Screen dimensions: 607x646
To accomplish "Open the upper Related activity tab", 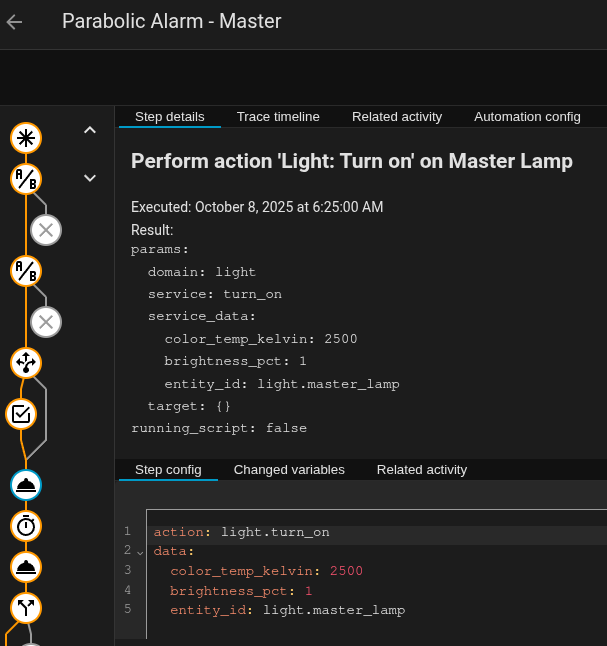I will (x=397, y=117).
